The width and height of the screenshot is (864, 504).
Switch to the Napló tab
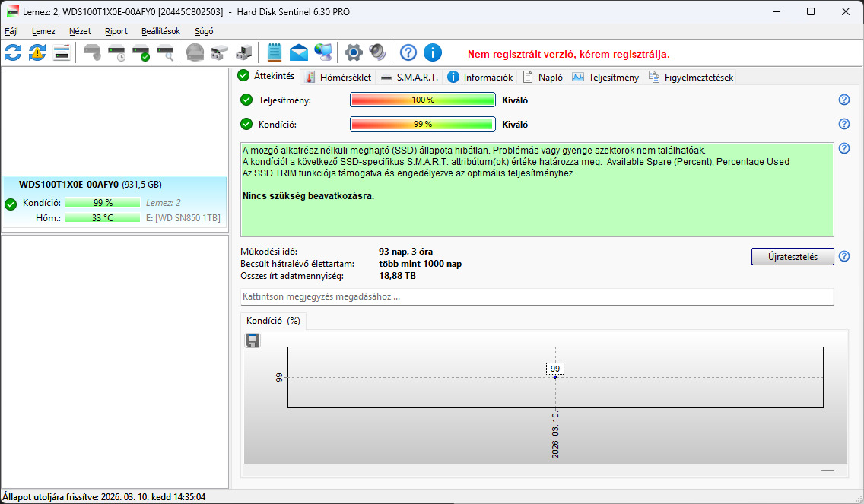(x=543, y=77)
